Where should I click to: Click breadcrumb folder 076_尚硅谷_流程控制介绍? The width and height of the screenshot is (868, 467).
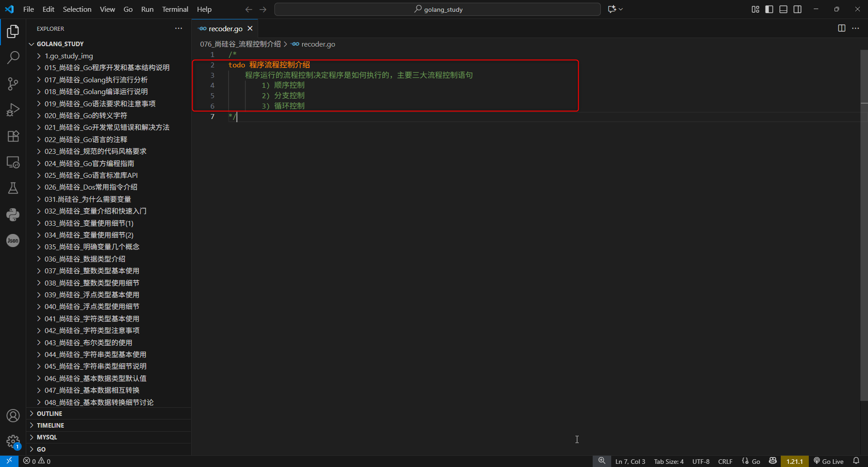[x=241, y=44]
